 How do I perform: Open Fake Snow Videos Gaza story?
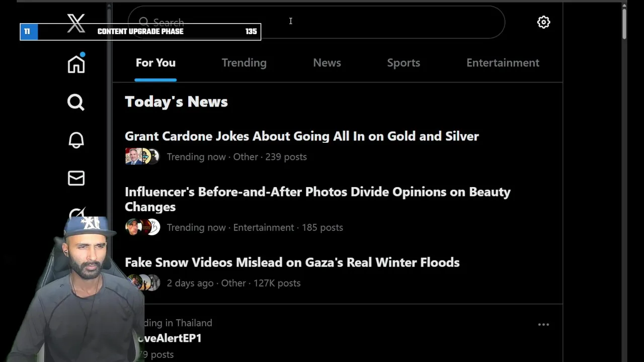pos(292,262)
